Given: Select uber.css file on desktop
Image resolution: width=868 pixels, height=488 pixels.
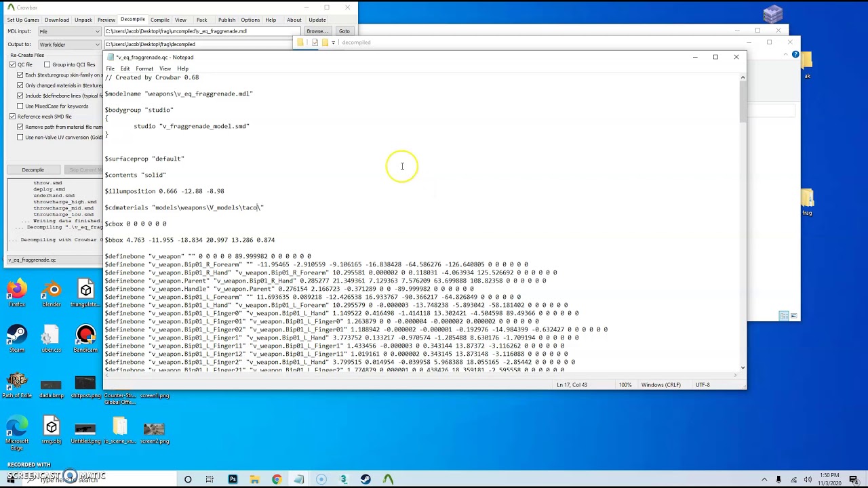Looking at the screenshot, I should 52,339.
